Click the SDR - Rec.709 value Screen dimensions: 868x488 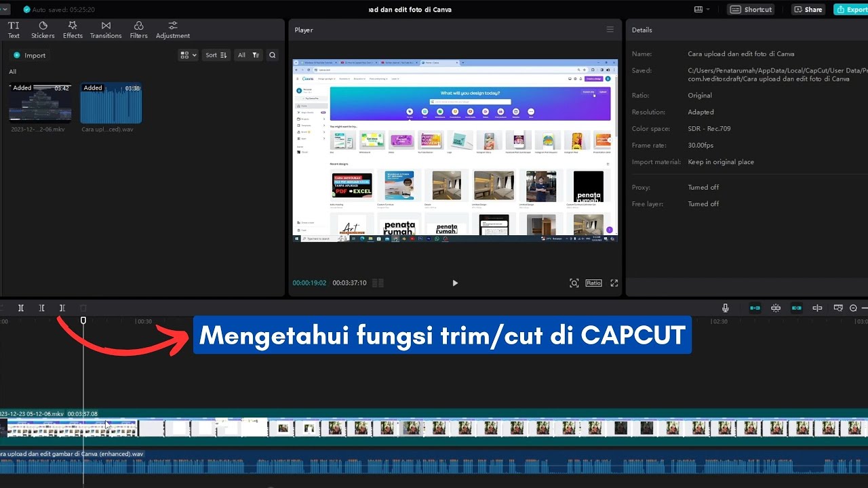[709, 129]
